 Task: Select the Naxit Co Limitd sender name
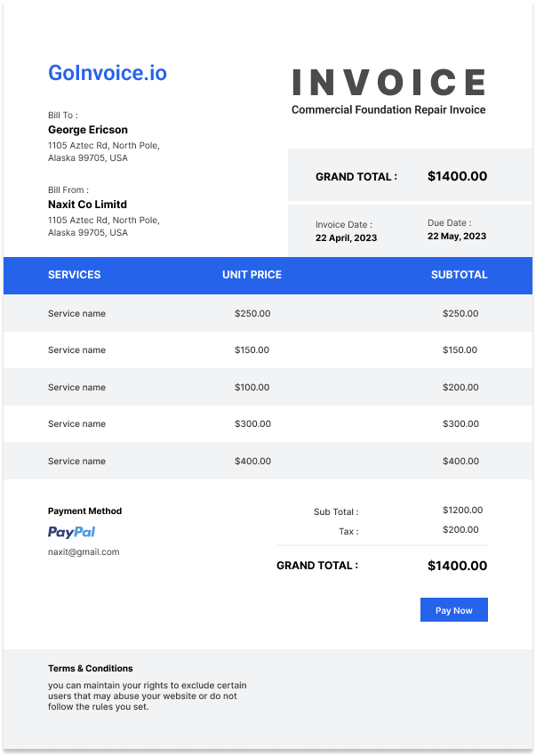point(87,205)
